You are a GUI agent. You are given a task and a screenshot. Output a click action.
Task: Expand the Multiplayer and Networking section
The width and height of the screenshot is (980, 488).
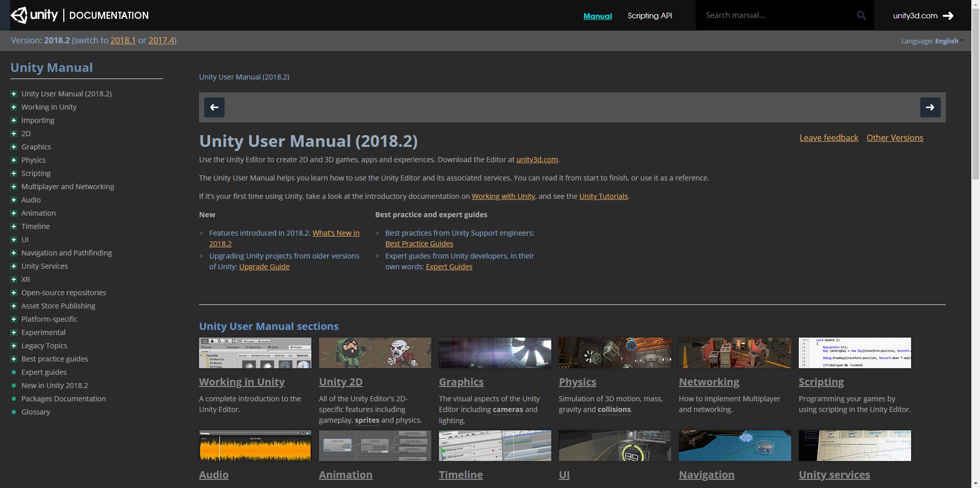(x=13, y=186)
